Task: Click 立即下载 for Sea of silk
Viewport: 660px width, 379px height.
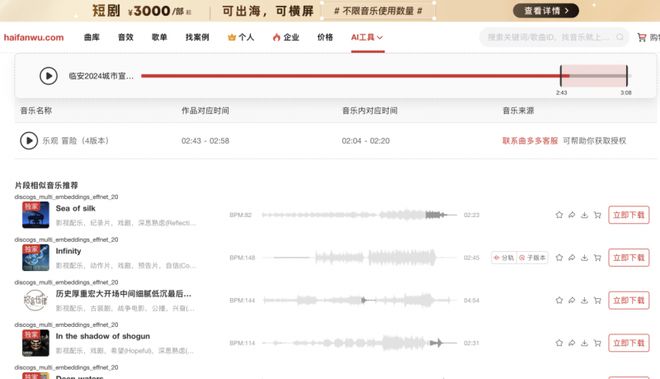Action: pyautogui.click(x=628, y=215)
